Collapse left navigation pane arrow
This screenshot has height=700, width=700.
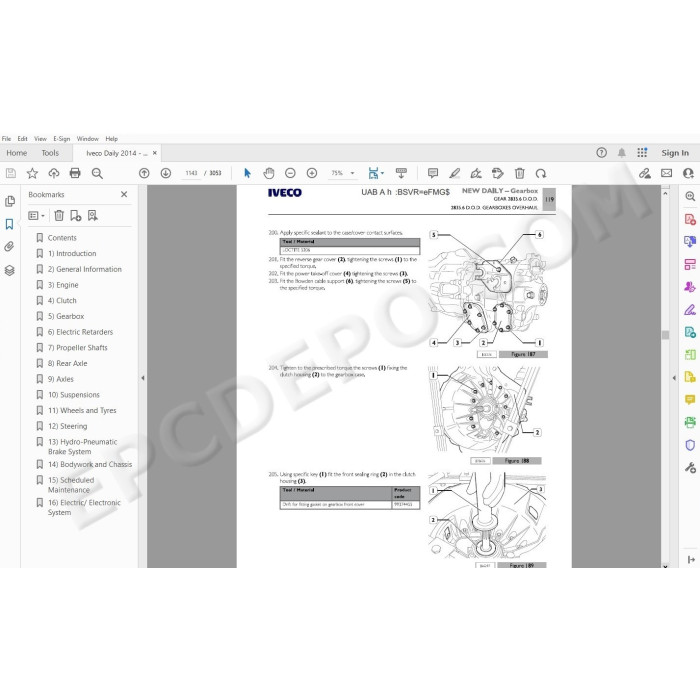click(143, 378)
